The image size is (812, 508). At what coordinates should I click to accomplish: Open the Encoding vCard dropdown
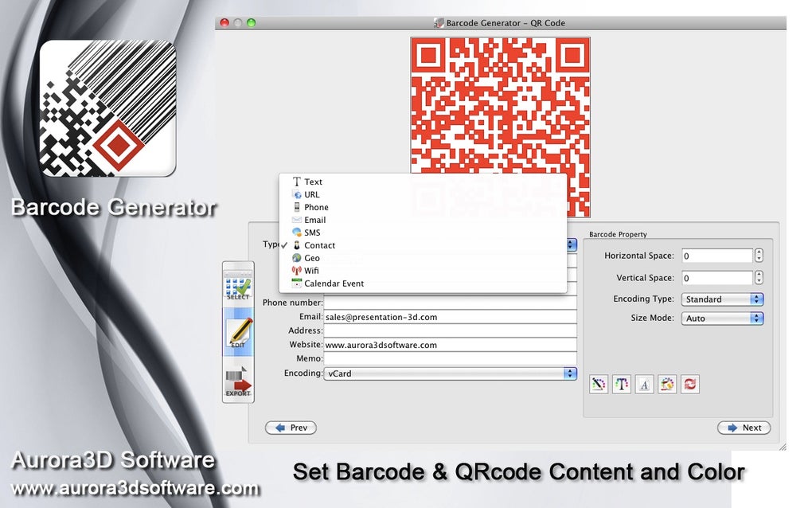(450, 373)
